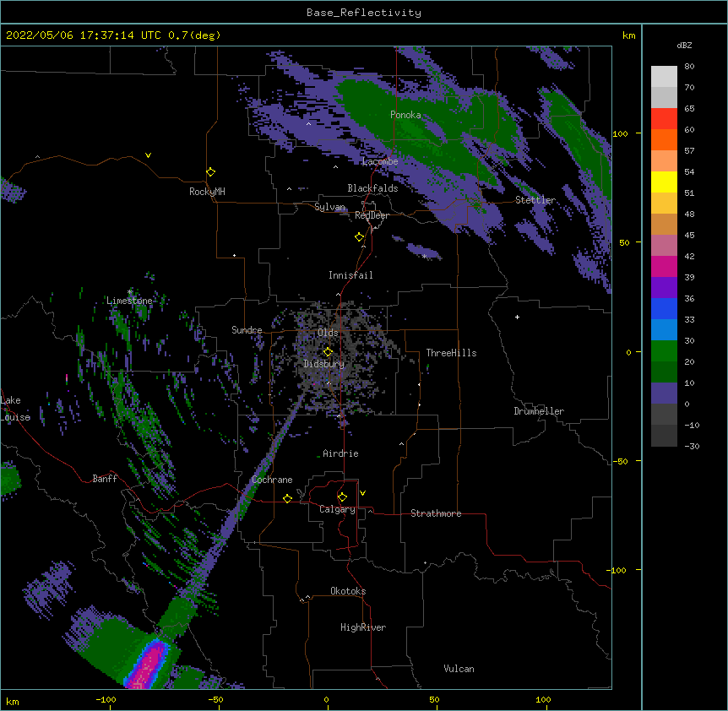Click the yellow marker just above the Calgary label
This screenshot has height=711, width=728.
pyautogui.click(x=342, y=497)
